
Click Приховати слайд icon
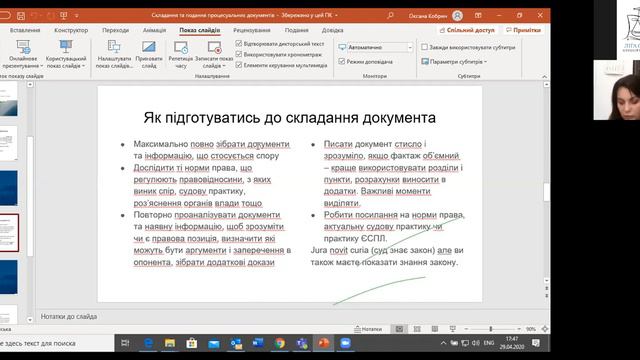click(x=149, y=47)
